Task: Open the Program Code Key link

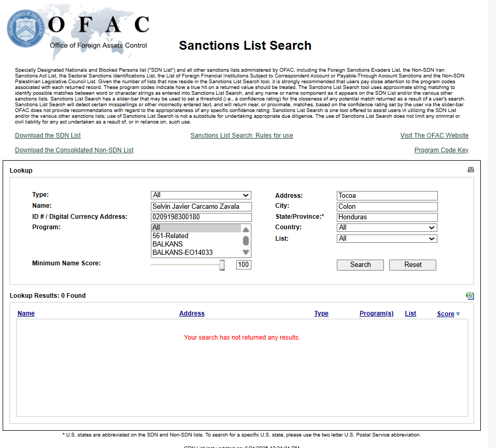Action: coord(441,150)
